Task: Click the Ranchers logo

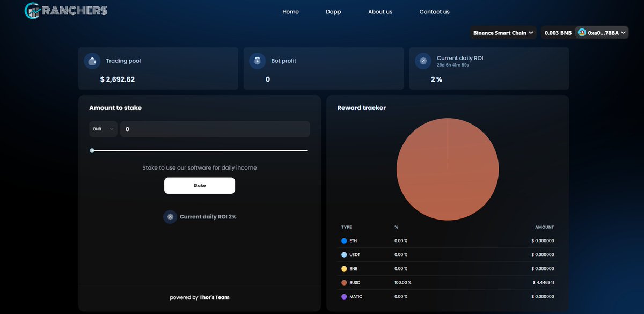Action: 66,10
